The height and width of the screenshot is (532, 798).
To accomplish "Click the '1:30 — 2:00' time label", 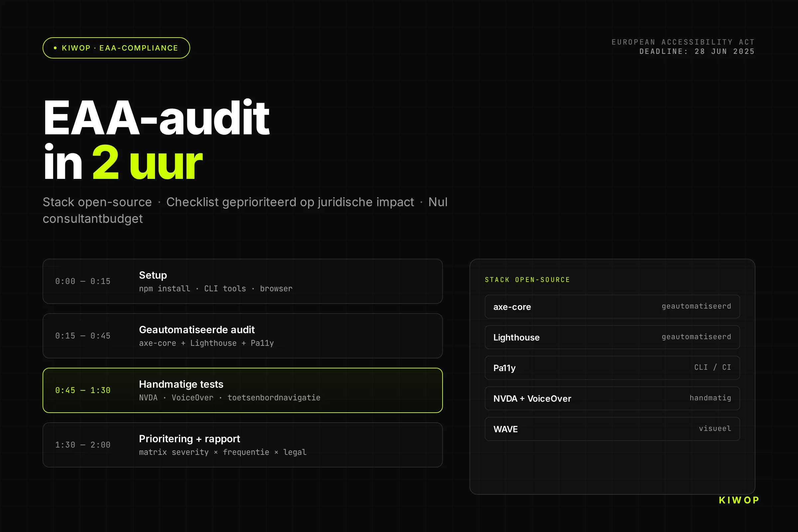I will 83,445.
